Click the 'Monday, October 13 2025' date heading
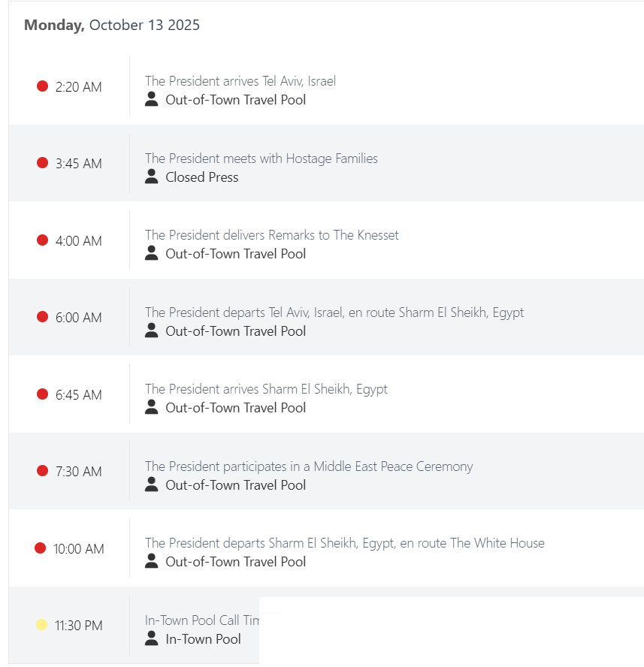The height and width of the screenshot is (667, 644). pyautogui.click(x=112, y=26)
